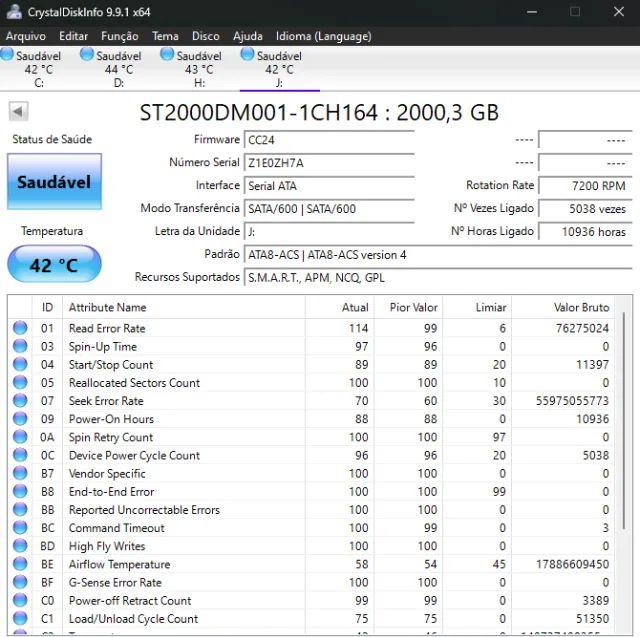
Task: Click status icon for Load/Unload Cycle Count
Action: [x=20, y=618]
